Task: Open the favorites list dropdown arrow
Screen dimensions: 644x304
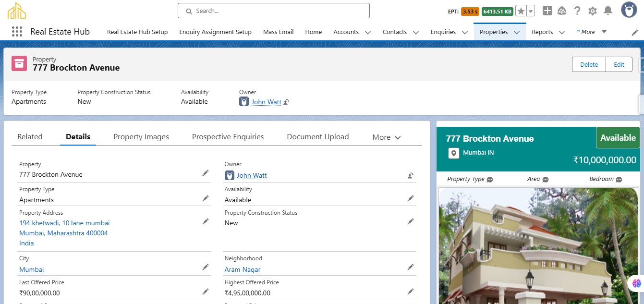Action: pyautogui.click(x=531, y=11)
